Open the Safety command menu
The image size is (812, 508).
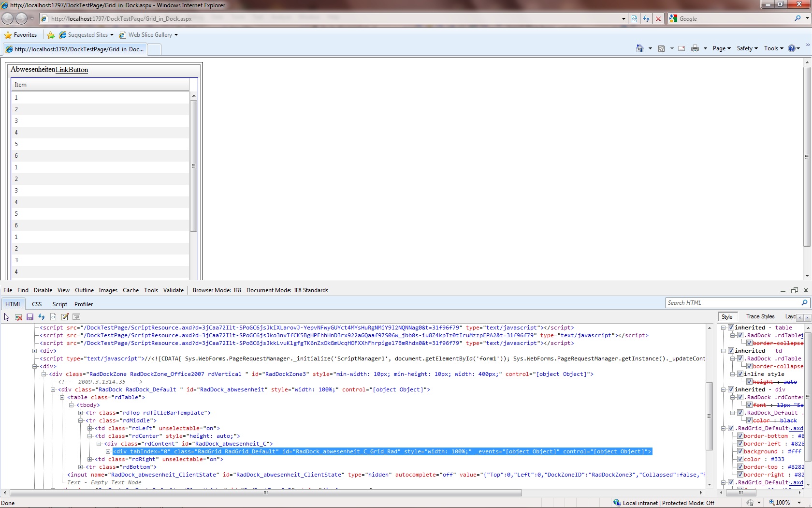tap(747, 48)
